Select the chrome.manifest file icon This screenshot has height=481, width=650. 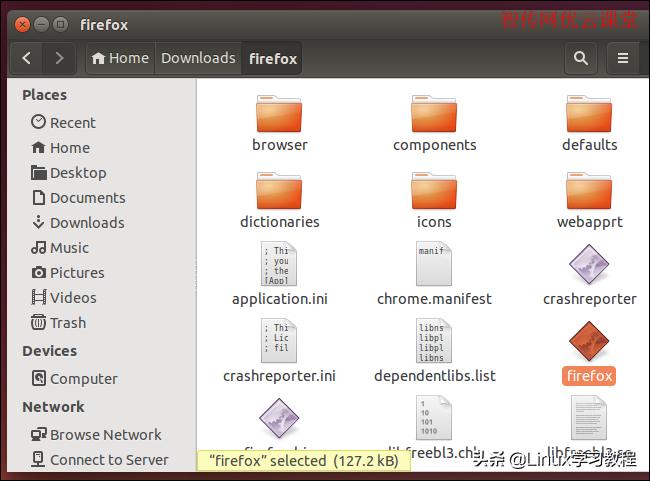pos(434,264)
